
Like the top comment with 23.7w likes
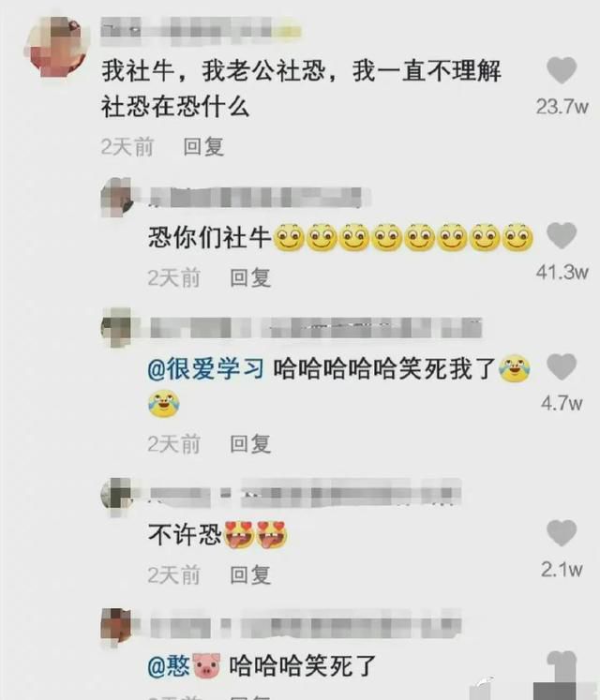coord(562,70)
